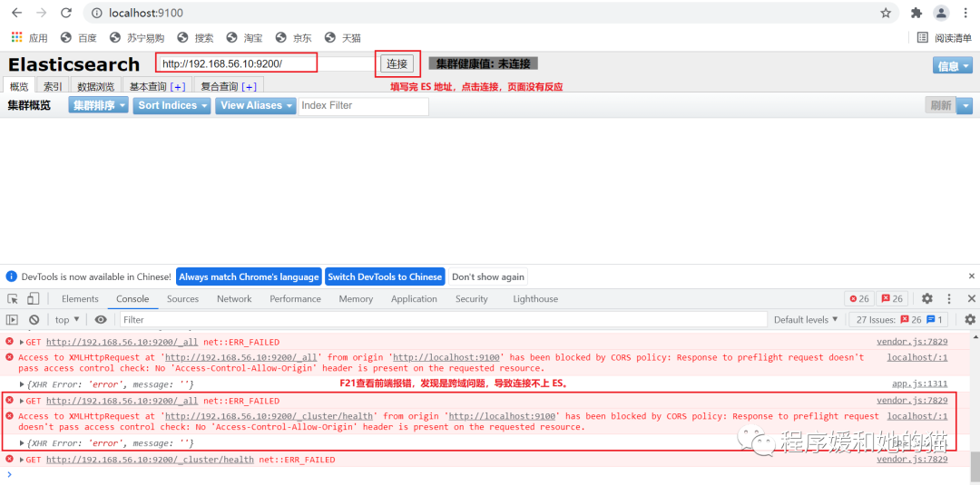Viewport: 980px width, 485px height.
Task: Toggle the console sidebar icon
Action: pyautogui.click(x=12, y=320)
